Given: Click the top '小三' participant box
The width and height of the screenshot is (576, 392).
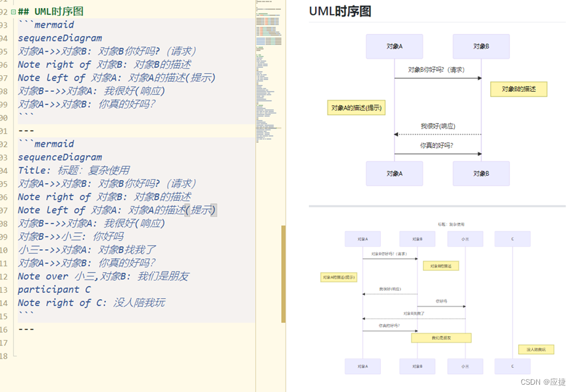Looking at the screenshot, I should click(465, 239).
